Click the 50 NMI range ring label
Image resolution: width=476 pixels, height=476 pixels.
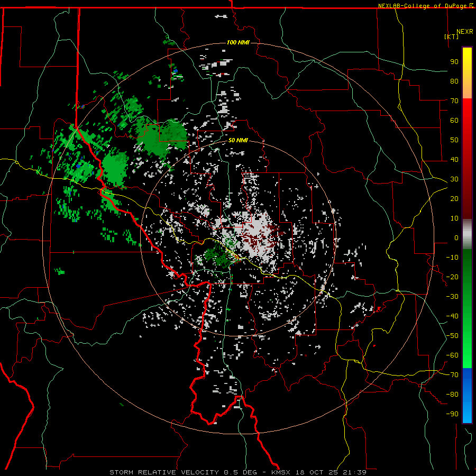click(x=238, y=140)
